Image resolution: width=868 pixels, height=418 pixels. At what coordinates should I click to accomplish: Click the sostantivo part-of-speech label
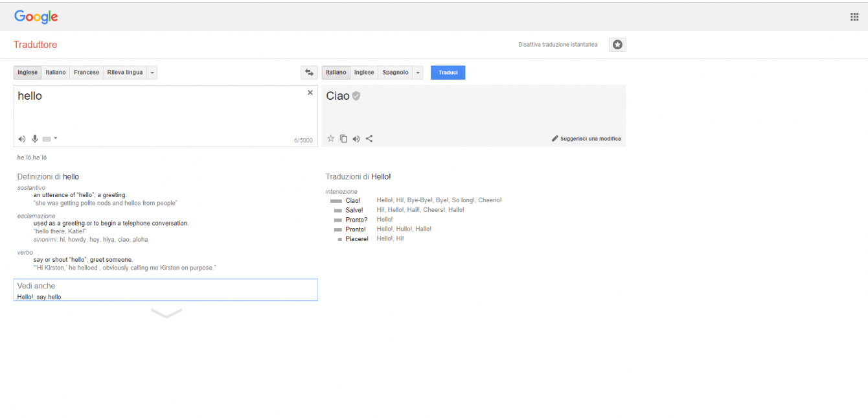click(31, 188)
